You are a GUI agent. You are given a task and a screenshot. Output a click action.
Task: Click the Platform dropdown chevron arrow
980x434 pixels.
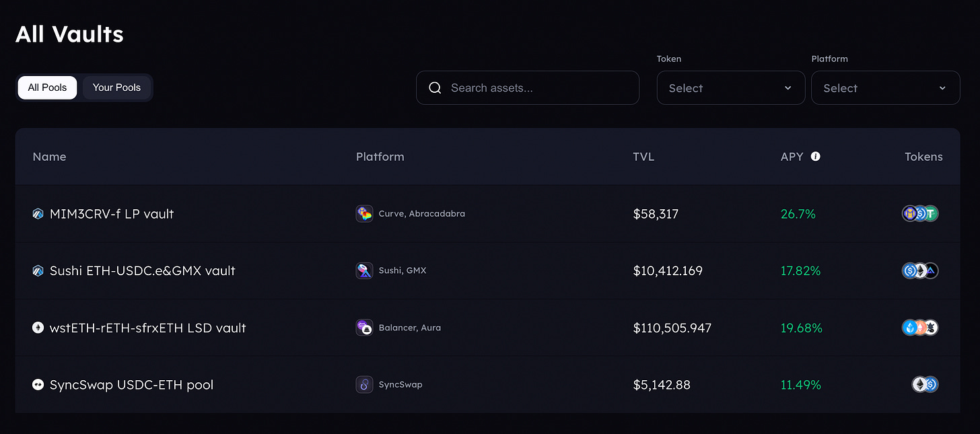(x=942, y=88)
